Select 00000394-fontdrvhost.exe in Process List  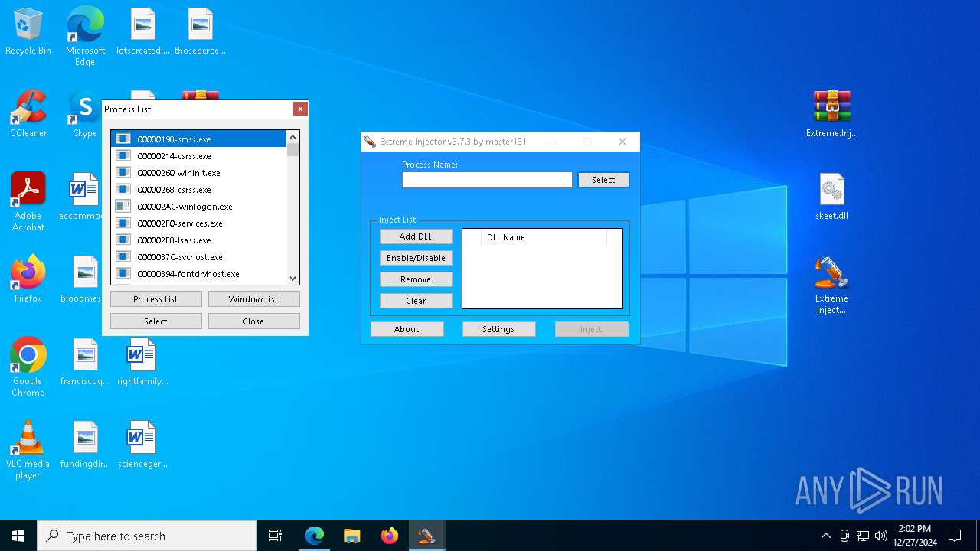(x=199, y=274)
